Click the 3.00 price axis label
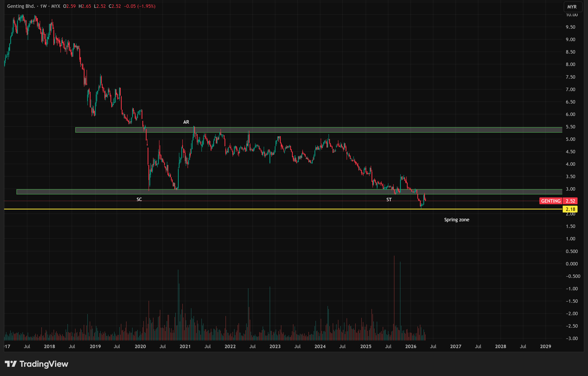588x376 pixels. (x=570, y=189)
